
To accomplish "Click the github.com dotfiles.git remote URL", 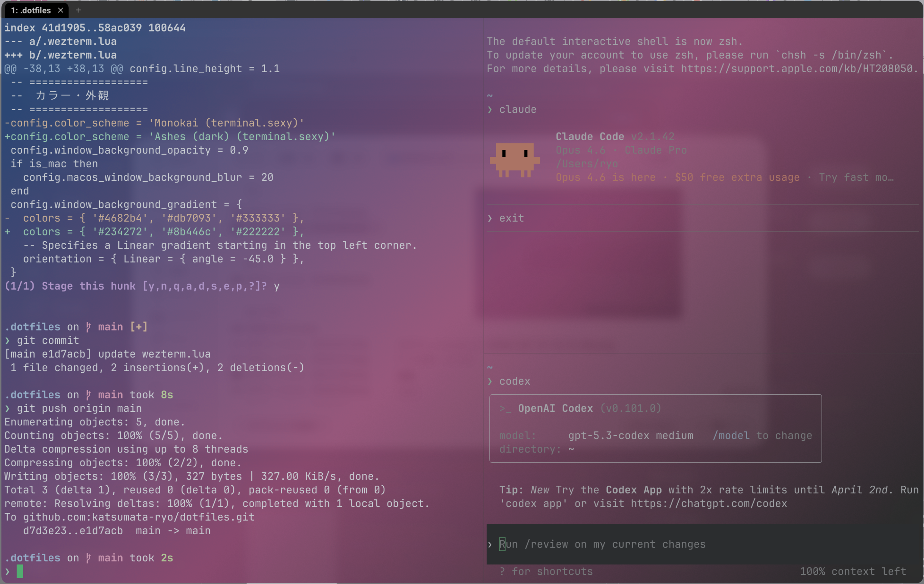I will pyautogui.click(x=139, y=517).
